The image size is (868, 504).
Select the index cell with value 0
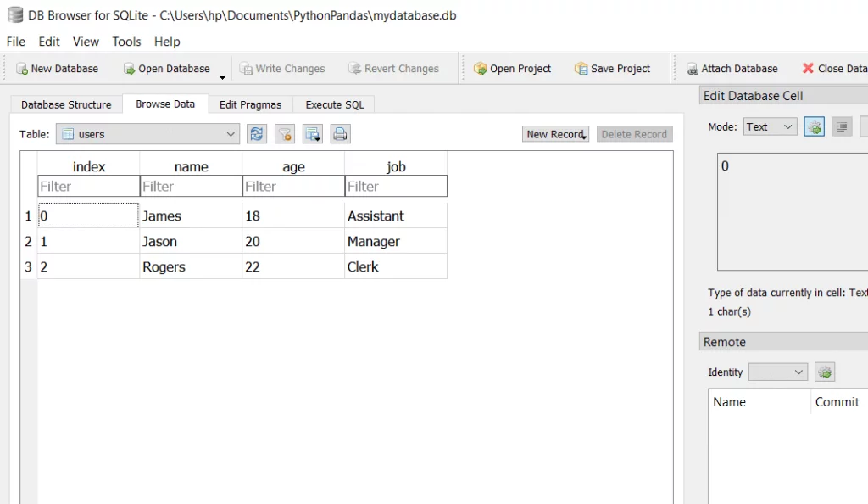(88, 216)
